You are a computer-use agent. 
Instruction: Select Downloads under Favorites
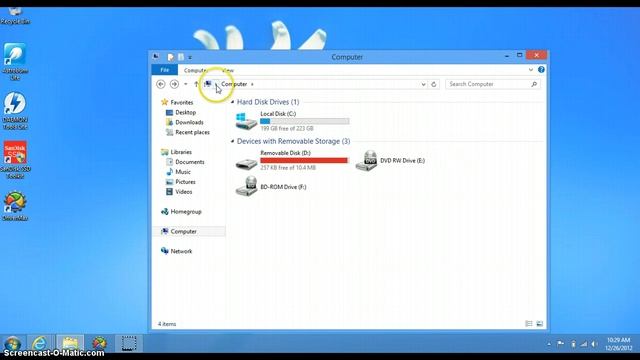pyautogui.click(x=189, y=122)
